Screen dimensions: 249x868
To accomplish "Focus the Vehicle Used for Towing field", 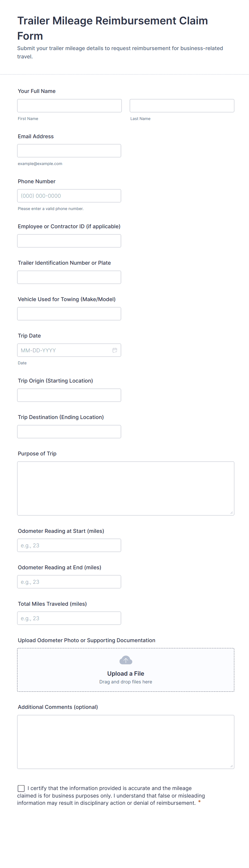I will [69, 314].
